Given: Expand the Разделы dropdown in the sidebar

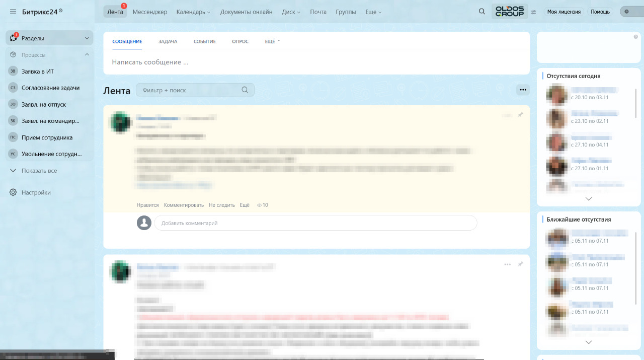Looking at the screenshot, I should click(87, 38).
